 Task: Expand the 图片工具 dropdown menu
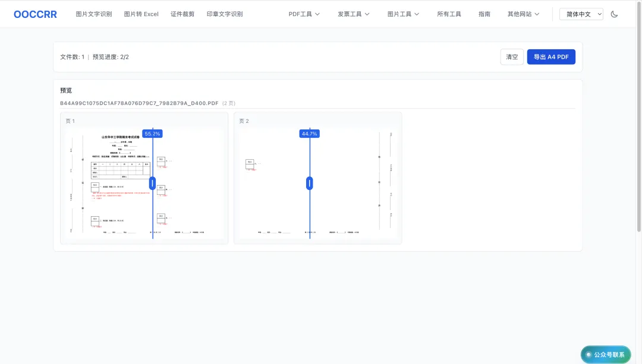point(403,14)
